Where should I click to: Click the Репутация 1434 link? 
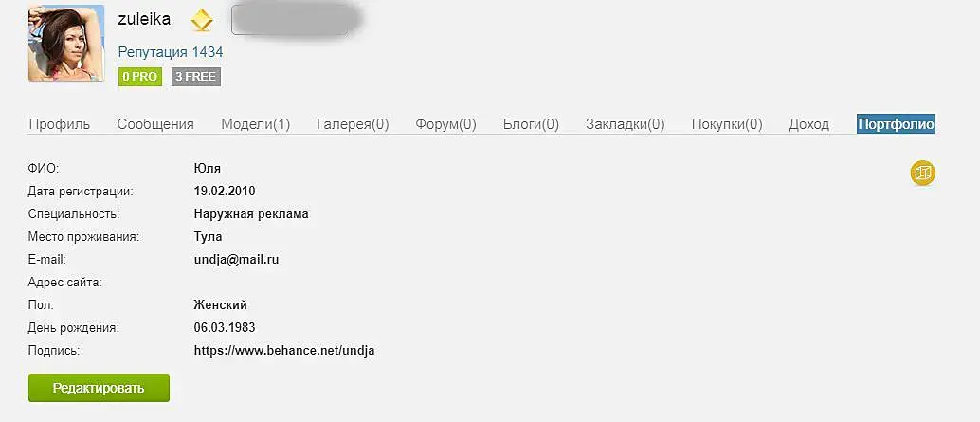(171, 52)
